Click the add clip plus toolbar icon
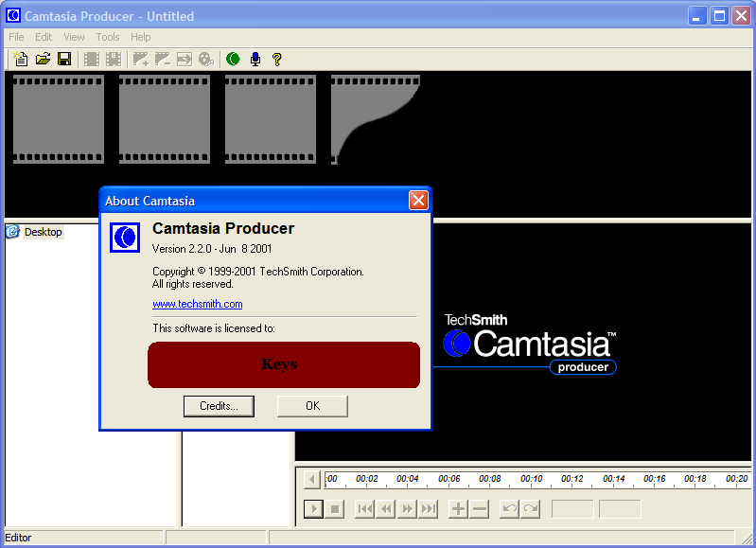This screenshot has height=548, width=756. click(x=141, y=59)
